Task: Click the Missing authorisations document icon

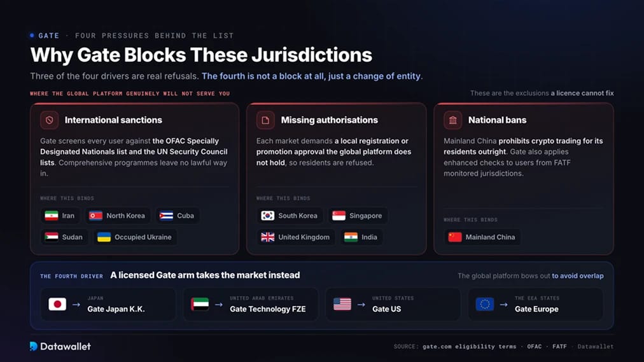Action: tap(265, 120)
